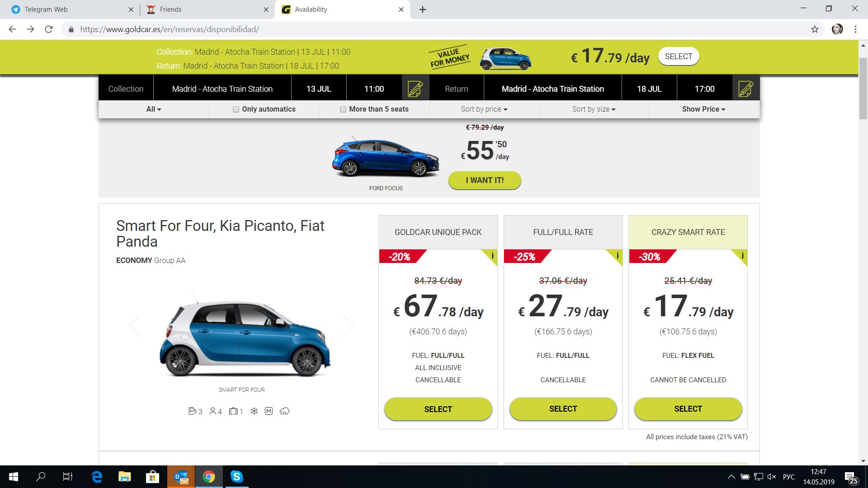Click the page vertical scrollbar thumb
This screenshot has width=868, height=488.
(x=863, y=89)
